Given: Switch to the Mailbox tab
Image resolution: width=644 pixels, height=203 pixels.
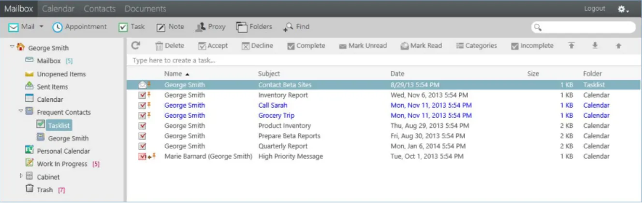Looking at the screenshot, I should coord(18,9).
